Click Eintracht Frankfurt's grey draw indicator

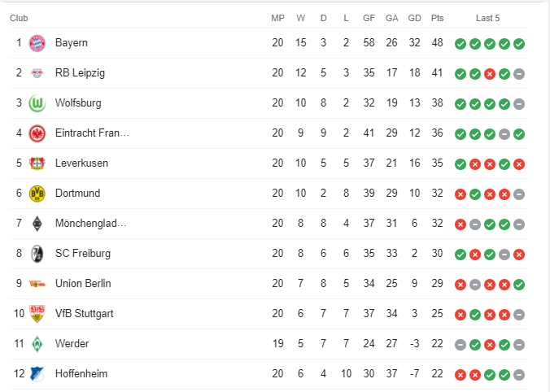(x=504, y=134)
